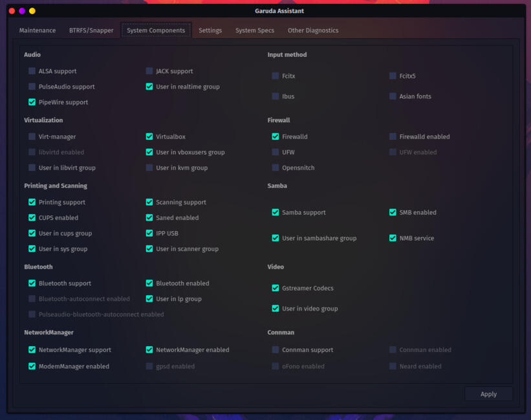Check User in kvm group
The width and height of the screenshot is (531, 420).
(149, 168)
